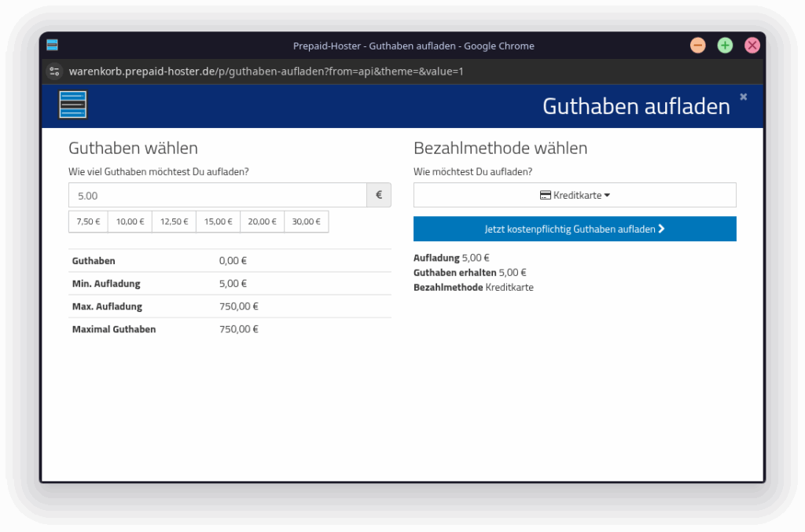The image size is (805, 532).
Task: Click inside the amount input showing 5.00
Action: (217, 195)
